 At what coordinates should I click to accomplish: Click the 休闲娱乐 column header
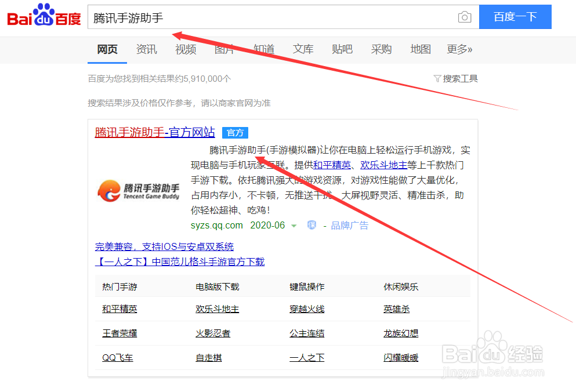point(401,286)
